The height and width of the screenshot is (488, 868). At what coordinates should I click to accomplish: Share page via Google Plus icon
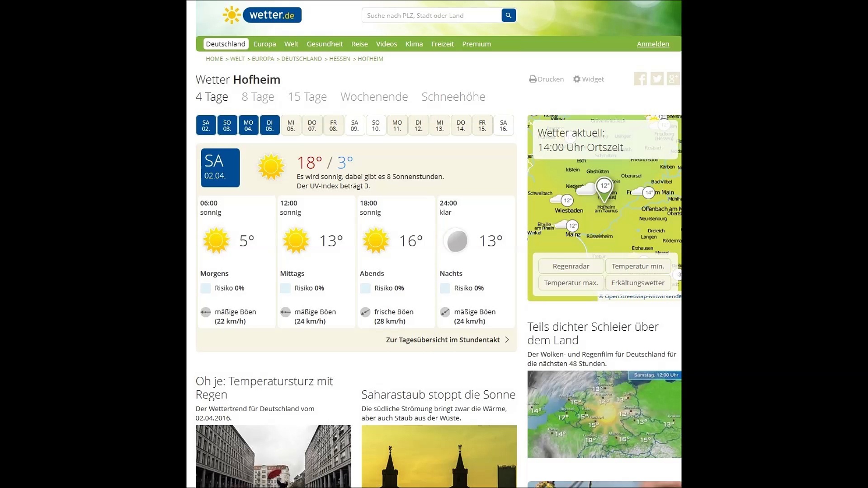click(673, 79)
